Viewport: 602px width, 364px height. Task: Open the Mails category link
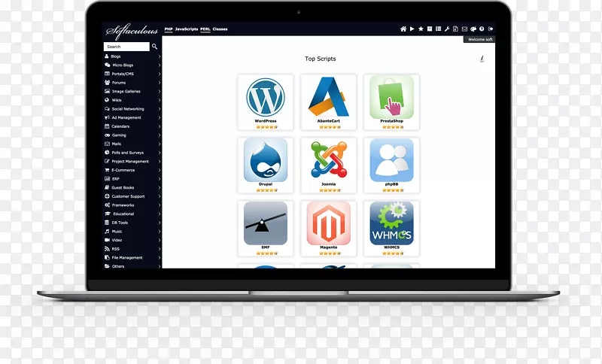pos(117,144)
